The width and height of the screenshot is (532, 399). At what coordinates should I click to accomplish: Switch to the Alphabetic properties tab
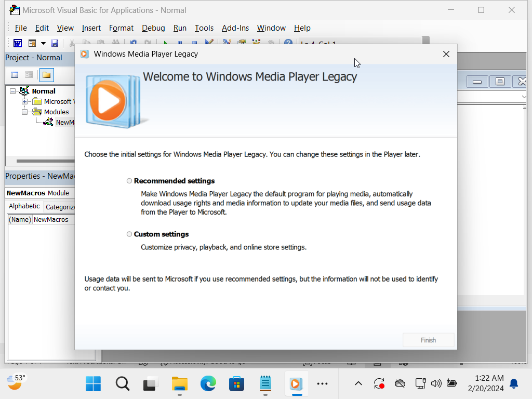(24, 206)
